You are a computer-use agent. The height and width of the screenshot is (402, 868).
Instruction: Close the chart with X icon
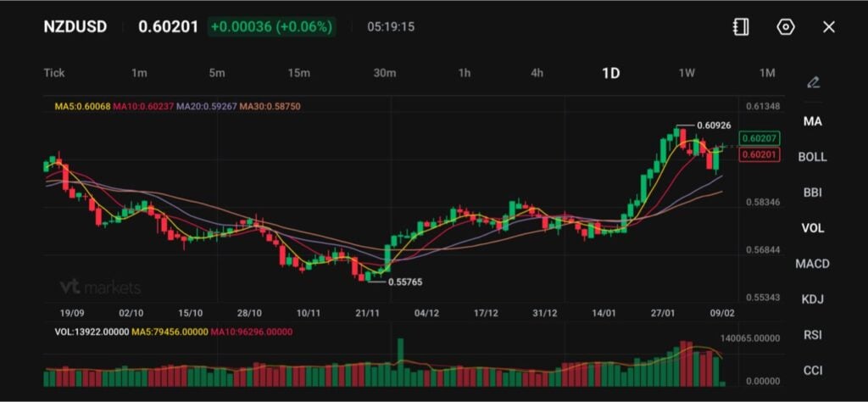pos(829,27)
